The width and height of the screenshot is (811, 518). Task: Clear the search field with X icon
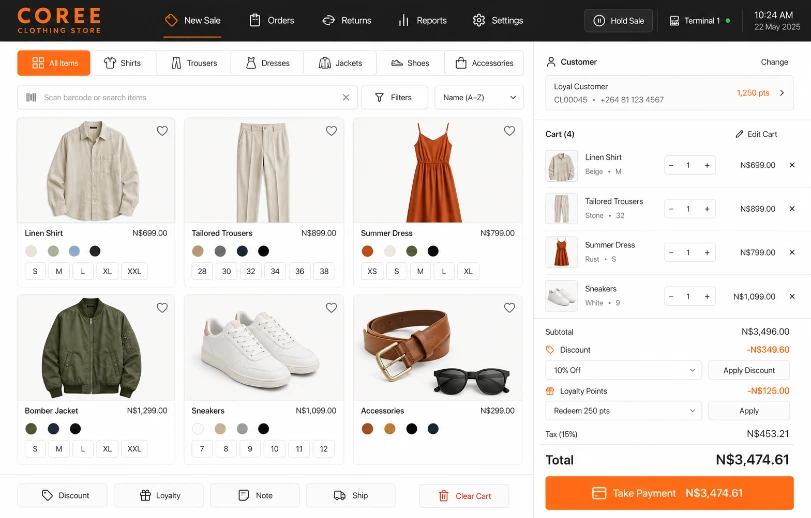click(346, 97)
